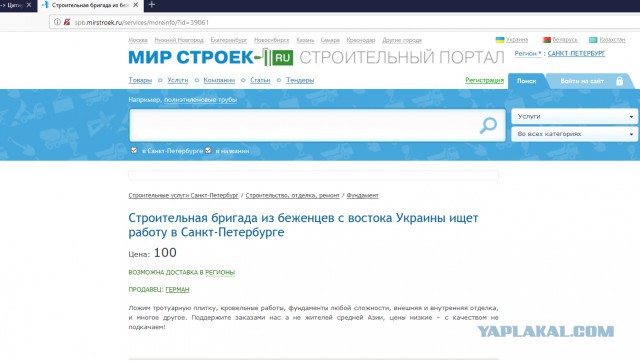Click the lock icon near Войти на сайт

pyautogui.click(x=619, y=81)
